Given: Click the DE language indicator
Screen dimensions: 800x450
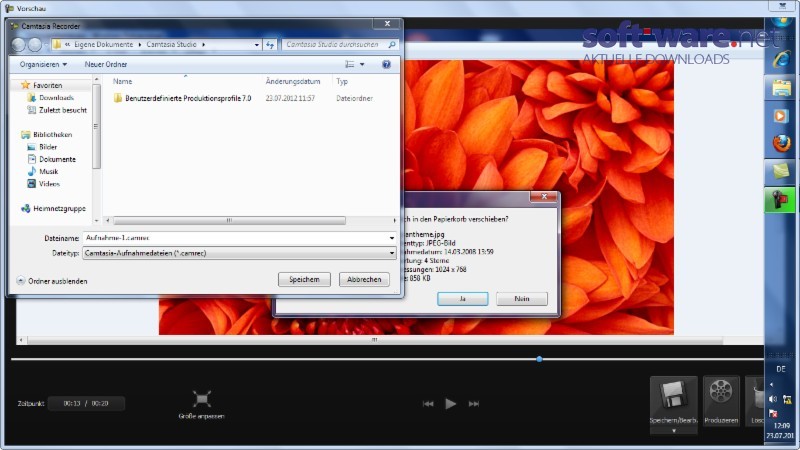Looking at the screenshot, I should pos(781,369).
